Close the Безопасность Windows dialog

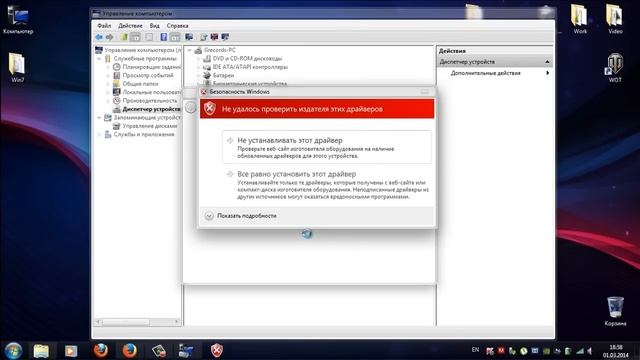pyautogui.click(x=425, y=92)
